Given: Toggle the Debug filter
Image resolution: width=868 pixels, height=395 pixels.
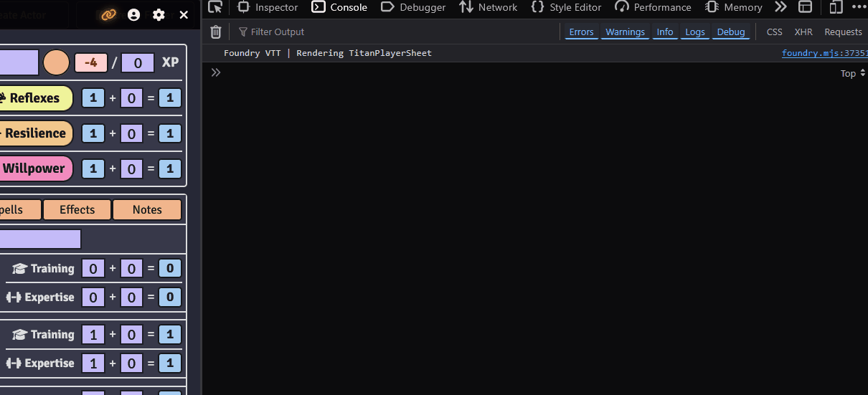Looking at the screenshot, I should coord(731,32).
